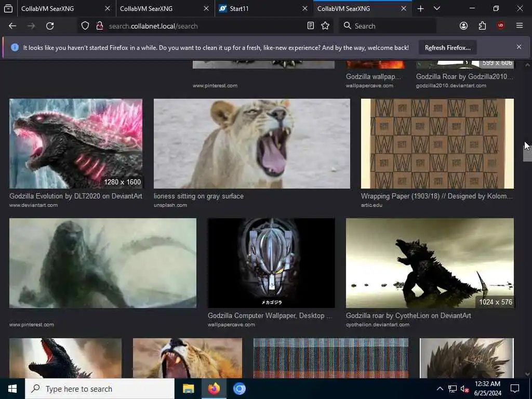The height and width of the screenshot is (399, 532).
Task: Open the Godzilla Evolution pink spikes thumbnail
Action: point(76,143)
